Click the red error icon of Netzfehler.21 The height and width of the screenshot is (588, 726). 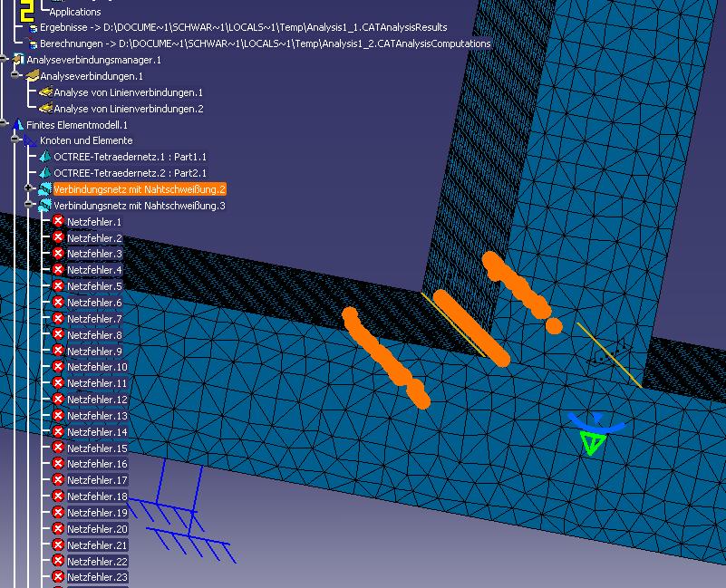coord(58,545)
